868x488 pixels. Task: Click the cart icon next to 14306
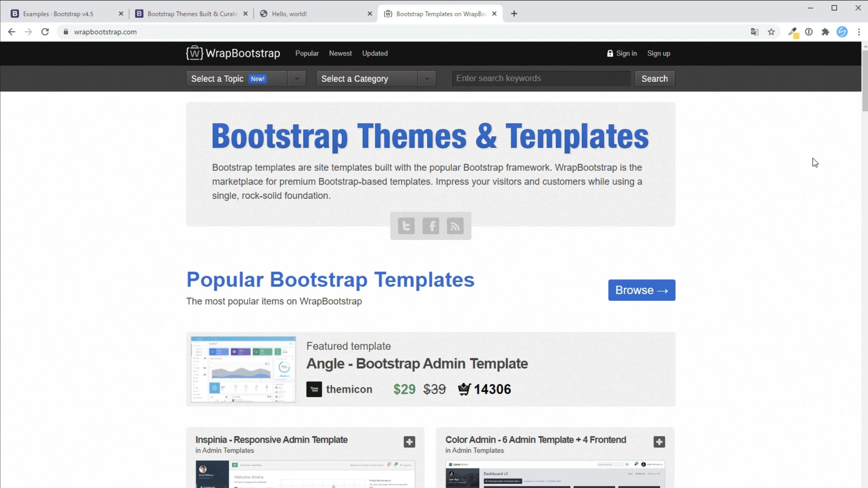[464, 389]
